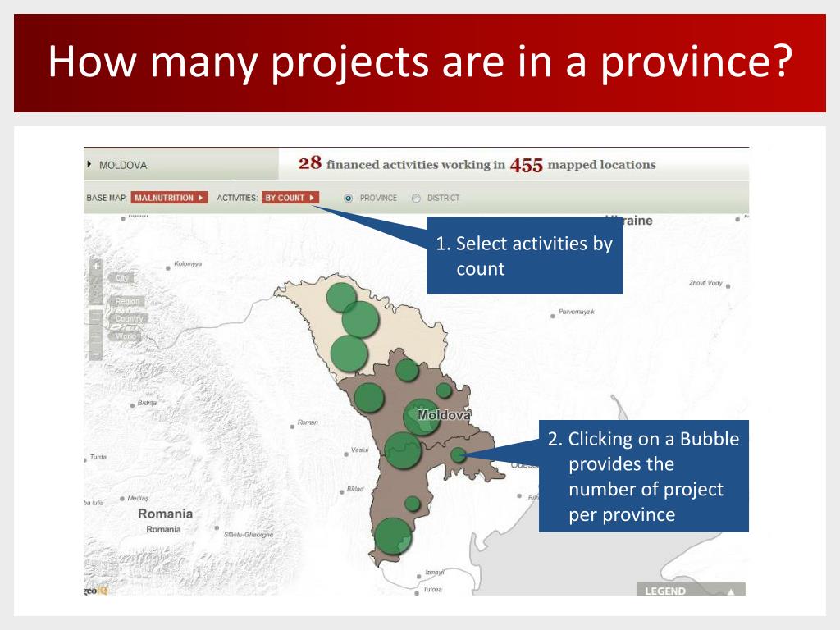Click the large bubble overlapping the northernmost one
The image size is (840, 630).
(x=361, y=319)
